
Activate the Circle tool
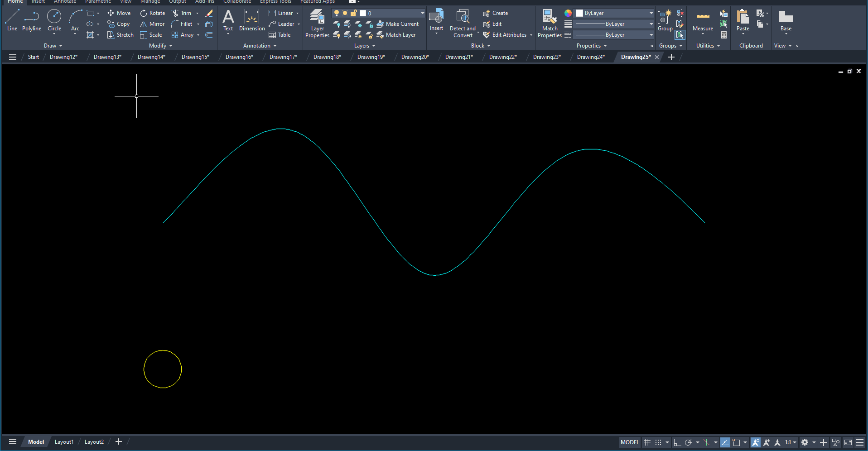pos(54,21)
